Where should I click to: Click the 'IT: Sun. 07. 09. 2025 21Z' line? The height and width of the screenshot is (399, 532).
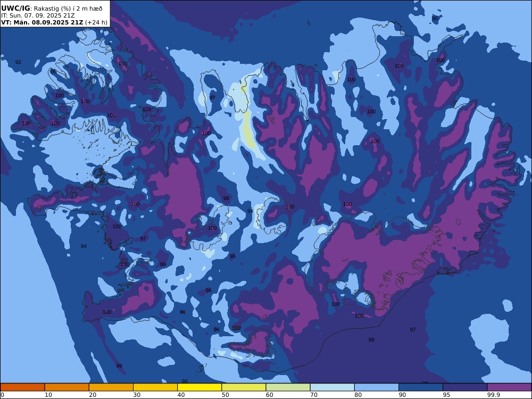(x=38, y=15)
